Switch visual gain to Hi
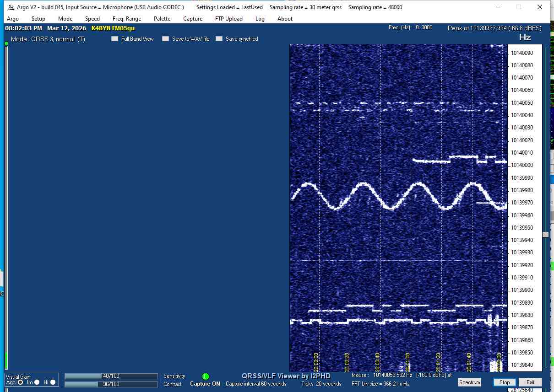Image resolution: width=554 pixels, height=392 pixels. point(53,382)
